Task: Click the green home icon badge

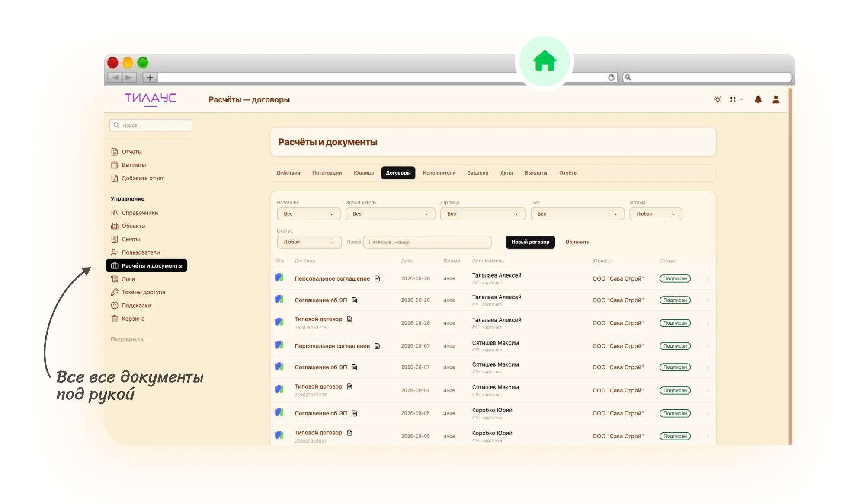Action: (x=545, y=61)
